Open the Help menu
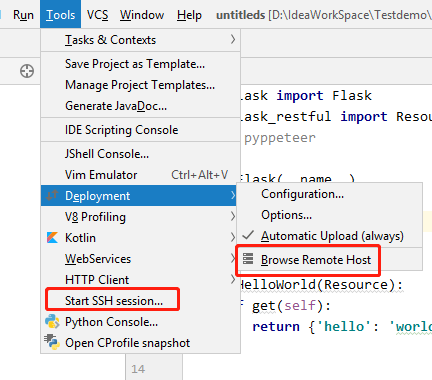The height and width of the screenshot is (380, 432). pos(189,15)
